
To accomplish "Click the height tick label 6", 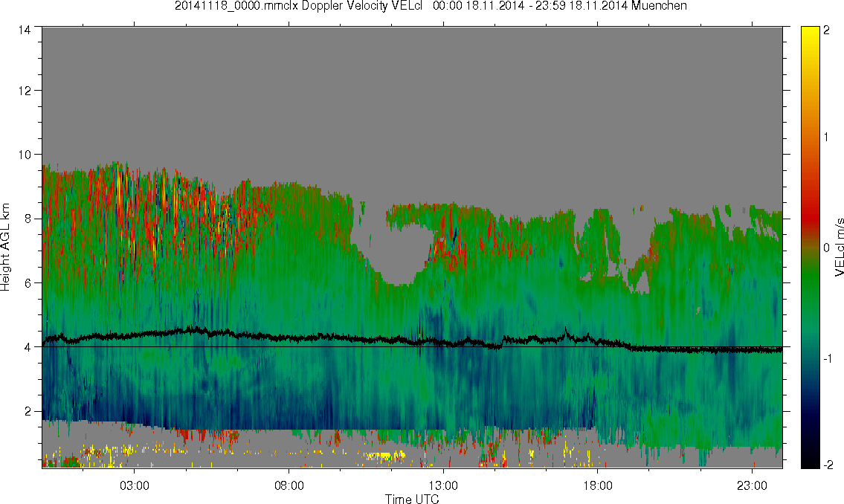I will point(28,283).
